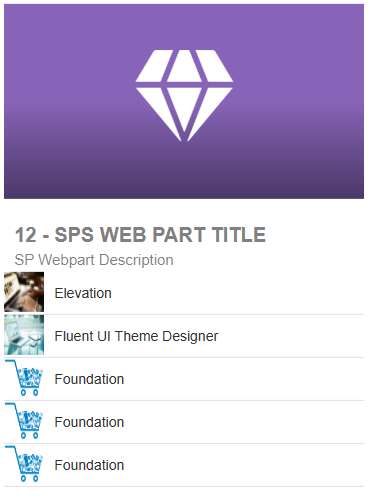Screen dimensions: 372x498
Task: Click the word Webpart in the subtitle
Action: click(66, 260)
